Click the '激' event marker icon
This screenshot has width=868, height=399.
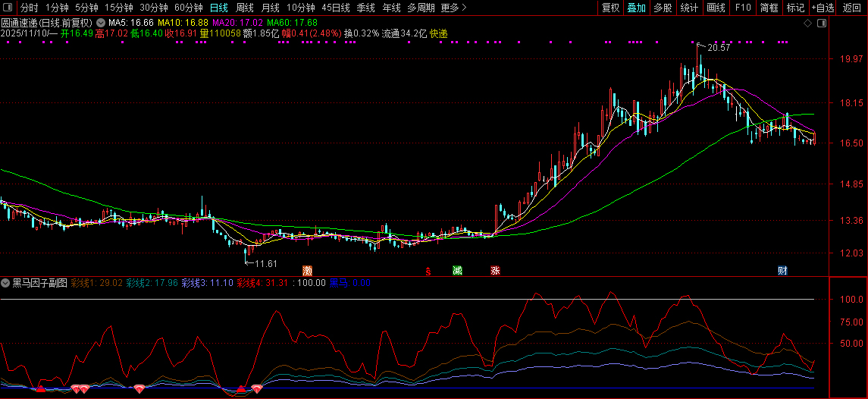(307, 270)
